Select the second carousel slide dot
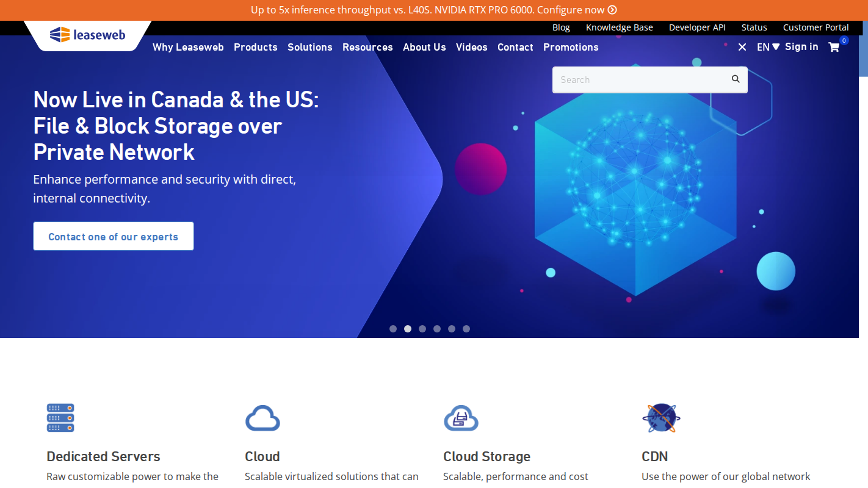This screenshot has height=488, width=868. click(408, 329)
